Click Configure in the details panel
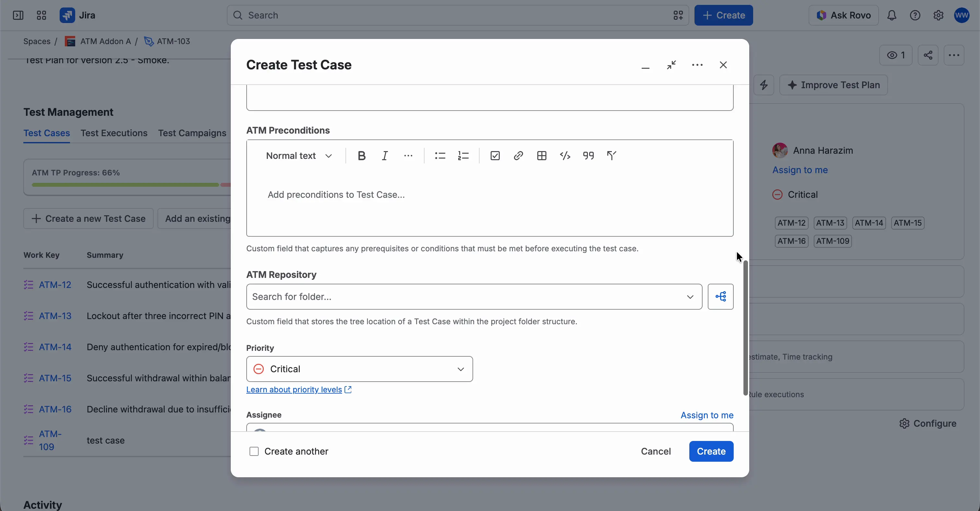 [927, 423]
